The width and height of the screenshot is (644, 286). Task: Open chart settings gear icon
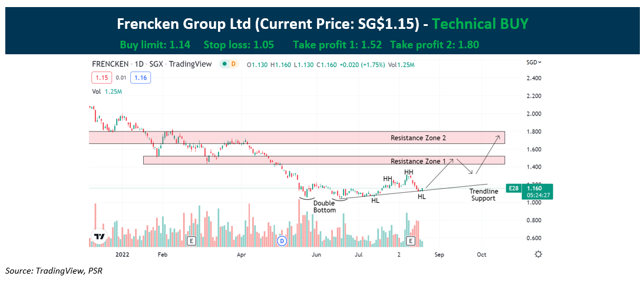coord(539,254)
